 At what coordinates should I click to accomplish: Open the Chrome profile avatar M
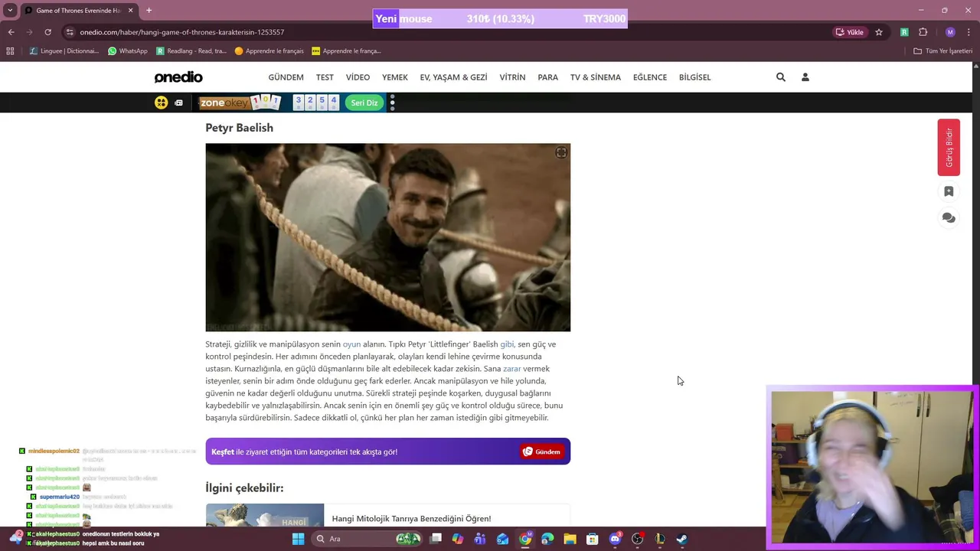coord(950,32)
